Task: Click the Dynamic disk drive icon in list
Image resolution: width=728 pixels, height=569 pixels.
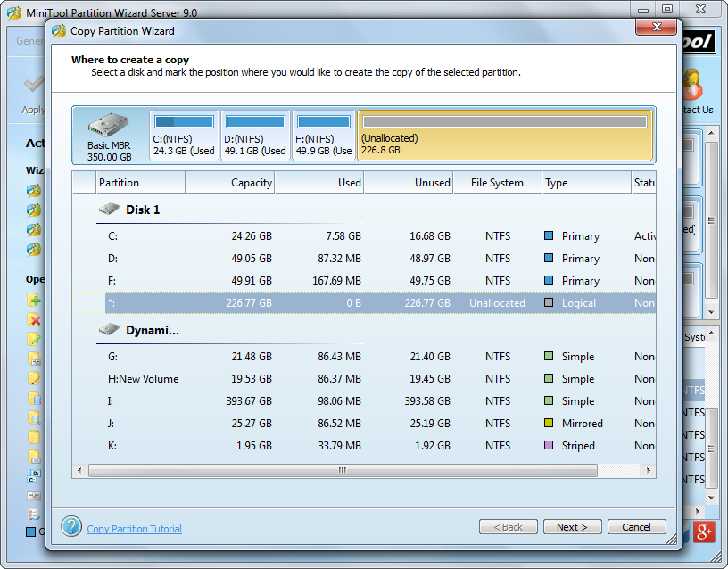Action: tap(109, 330)
